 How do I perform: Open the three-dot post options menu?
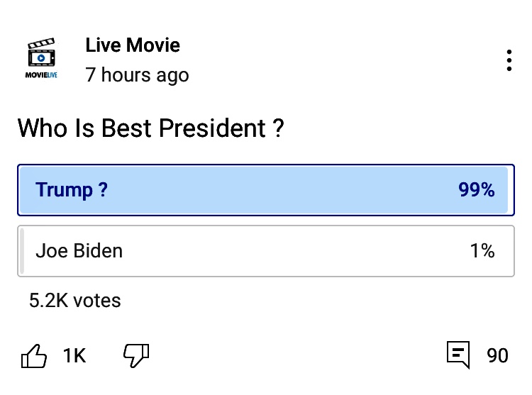tap(509, 60)
